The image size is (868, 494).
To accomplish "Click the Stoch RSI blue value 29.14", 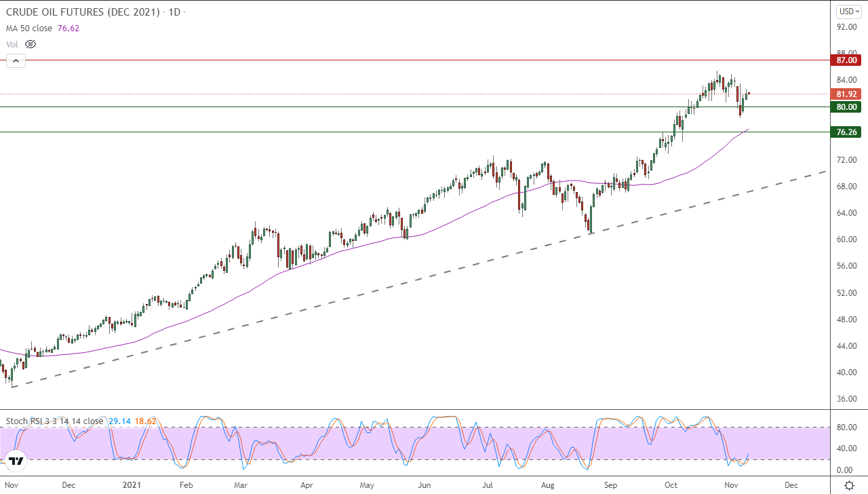I will coord(118,421).
